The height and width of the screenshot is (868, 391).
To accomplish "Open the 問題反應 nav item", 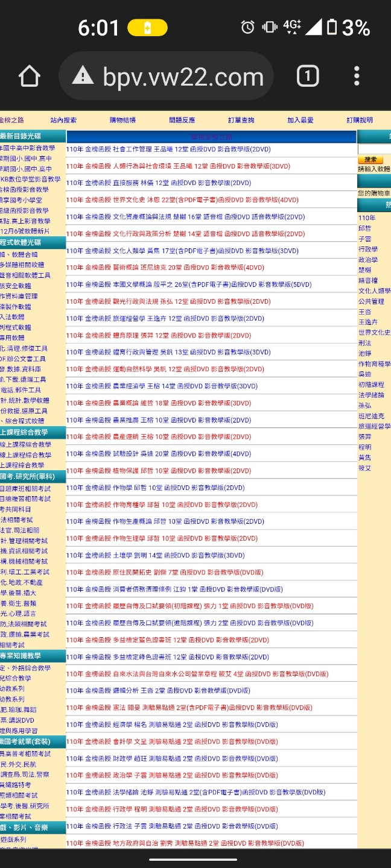I will tap(182, 121).
